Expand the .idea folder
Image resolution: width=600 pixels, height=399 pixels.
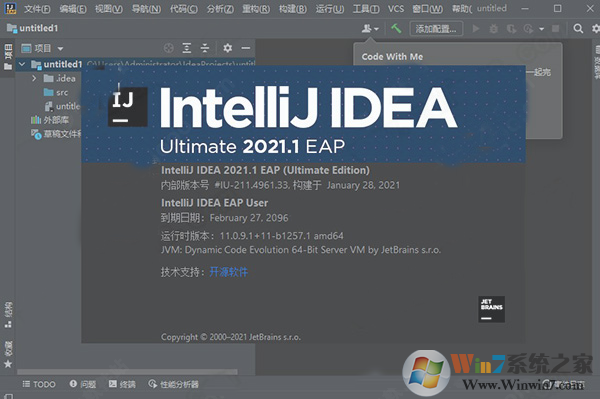tap(34, 78)
